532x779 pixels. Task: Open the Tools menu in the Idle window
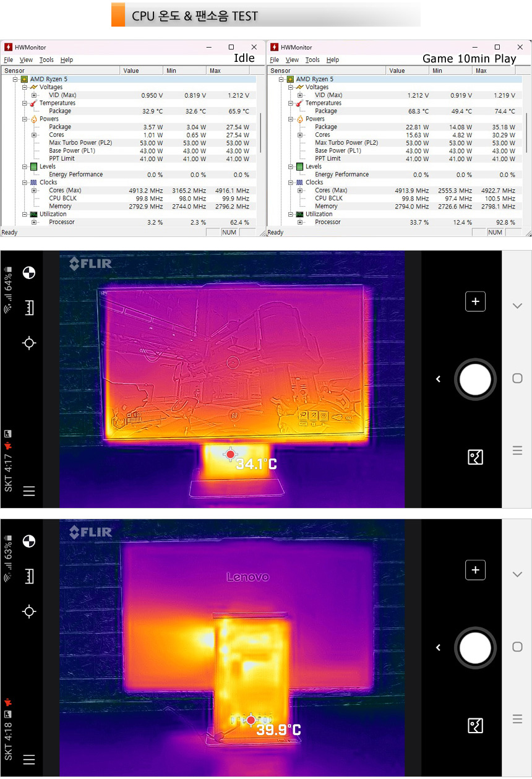[46, 60]
